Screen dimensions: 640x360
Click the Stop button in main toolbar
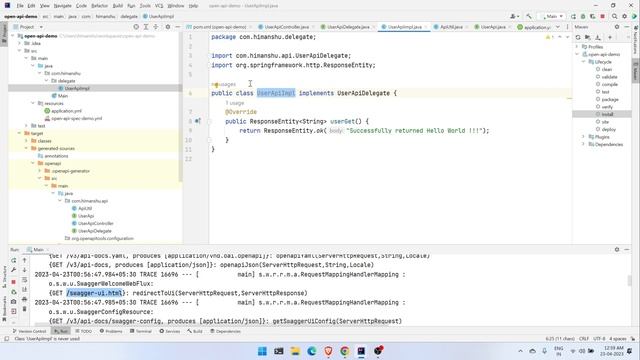click(602, 16)
